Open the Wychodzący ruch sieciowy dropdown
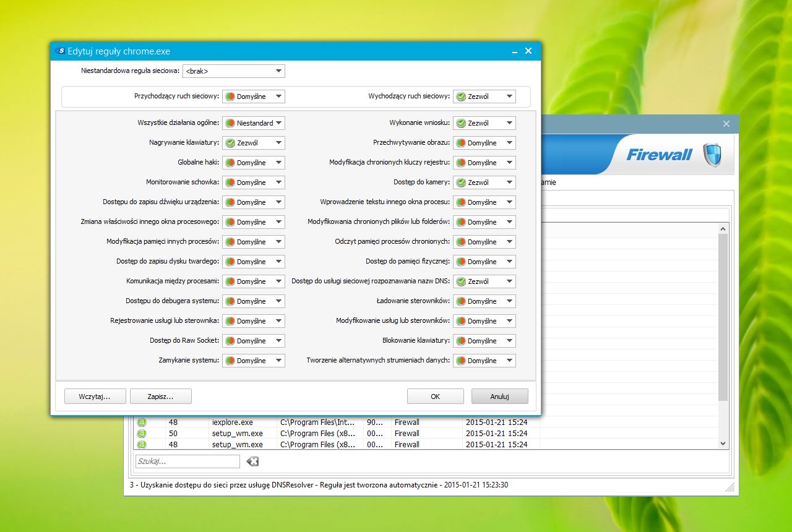The height and width of the screenshot is (532, 792). coord(484,97)
